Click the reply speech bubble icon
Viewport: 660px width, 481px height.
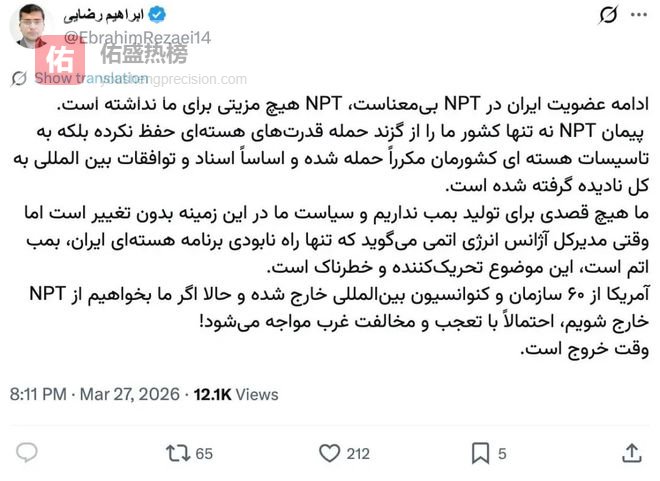point(28,453)
